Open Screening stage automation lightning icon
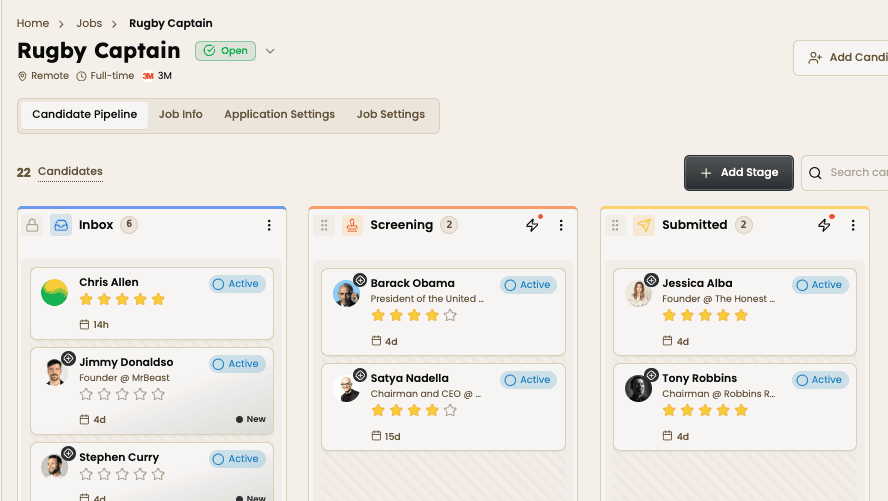 tap(532, 225)
